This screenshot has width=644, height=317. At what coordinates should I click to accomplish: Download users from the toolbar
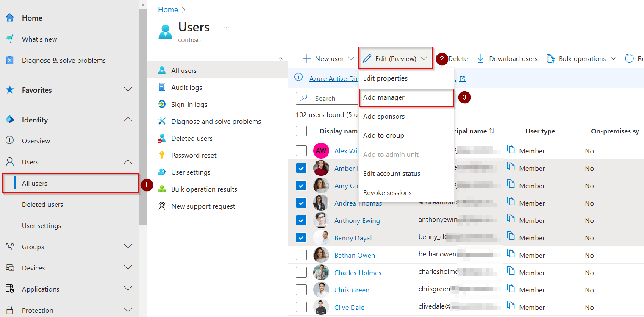click(507, 58)
